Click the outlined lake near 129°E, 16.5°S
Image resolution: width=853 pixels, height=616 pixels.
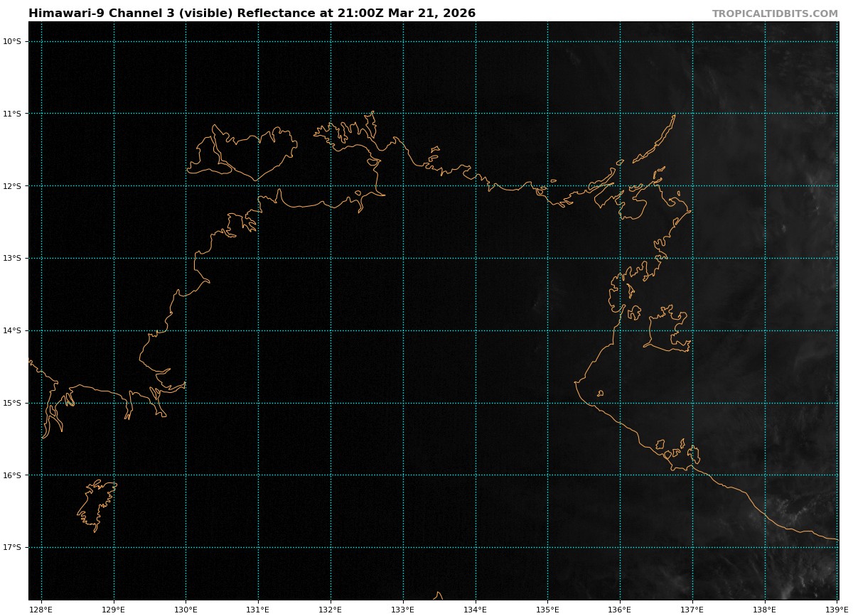pos(96,504)
